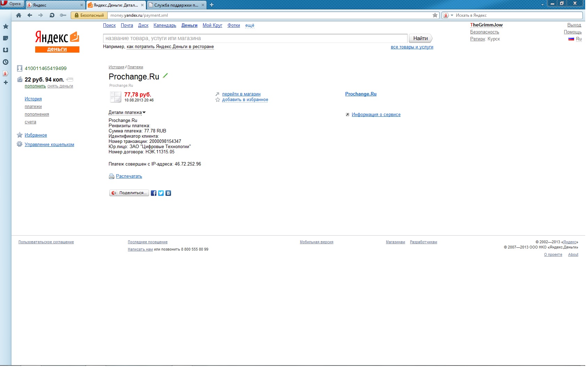The height and width of the screenshot is (368, 588).
Task: Open the Opera downloads panel icon
Action: click(x=6, y=50)
